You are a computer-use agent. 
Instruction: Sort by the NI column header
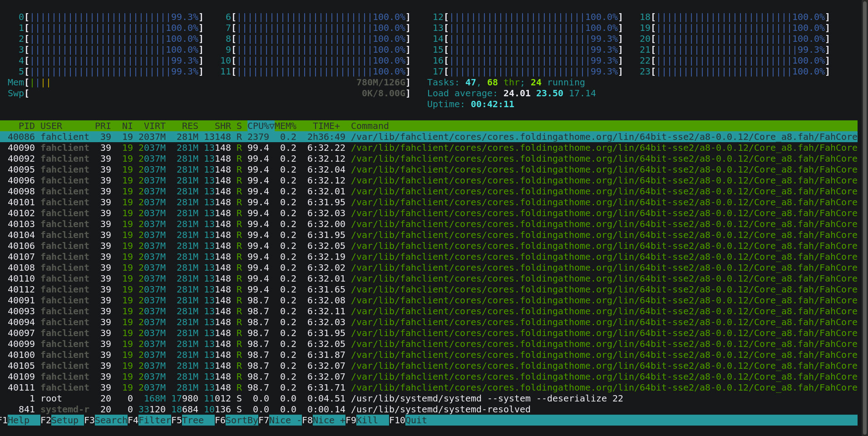(128, 126)
